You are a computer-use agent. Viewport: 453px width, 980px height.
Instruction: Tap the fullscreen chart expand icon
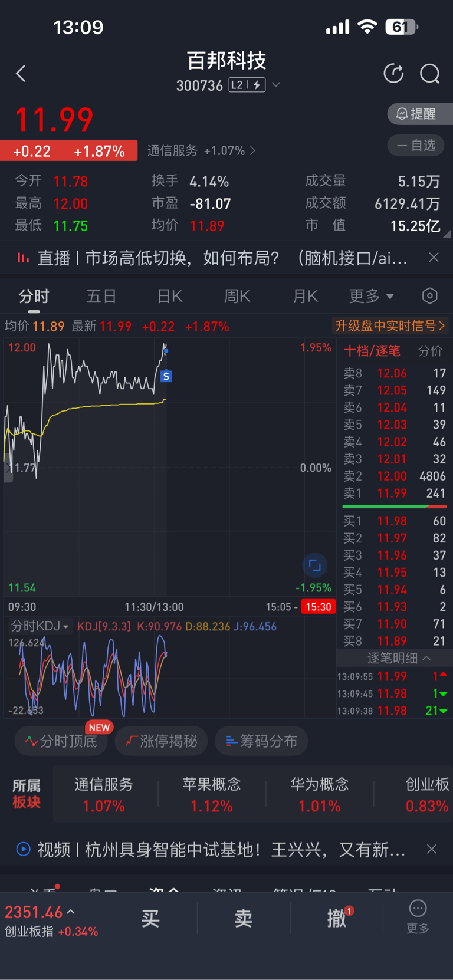(315, 565)
